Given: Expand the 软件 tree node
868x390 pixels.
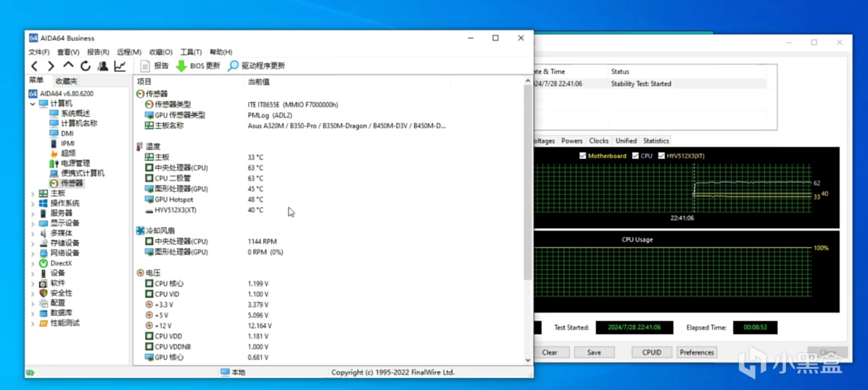Looking at the screenshot, I should pos(33,283).
